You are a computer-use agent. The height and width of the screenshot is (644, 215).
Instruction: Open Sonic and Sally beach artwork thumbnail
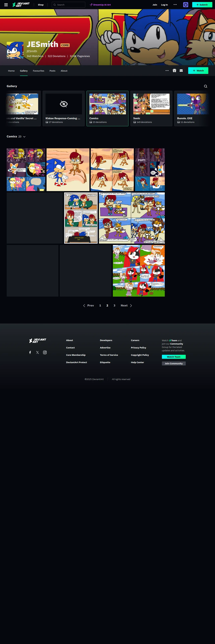tap(68, 170)
